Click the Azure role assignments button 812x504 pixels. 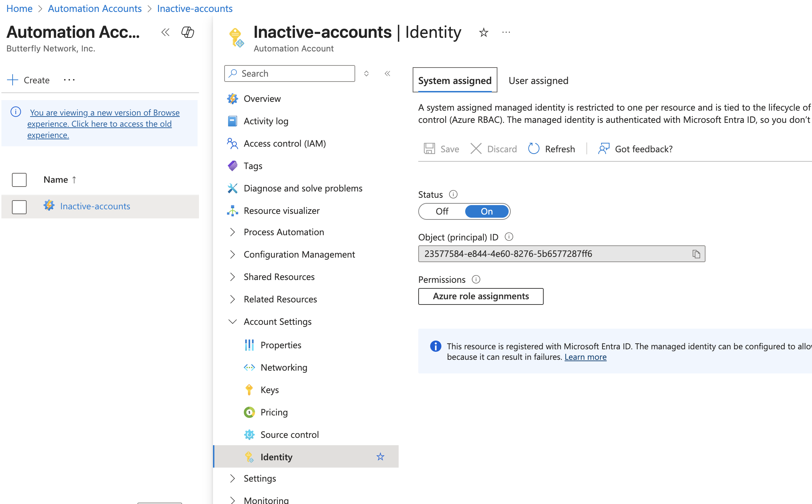(481, 296)
